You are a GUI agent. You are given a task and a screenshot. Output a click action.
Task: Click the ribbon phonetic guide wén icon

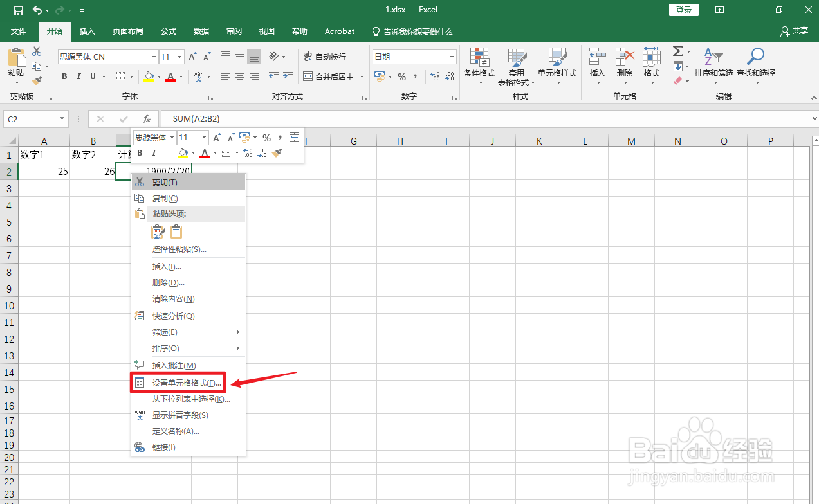[198, 76]
